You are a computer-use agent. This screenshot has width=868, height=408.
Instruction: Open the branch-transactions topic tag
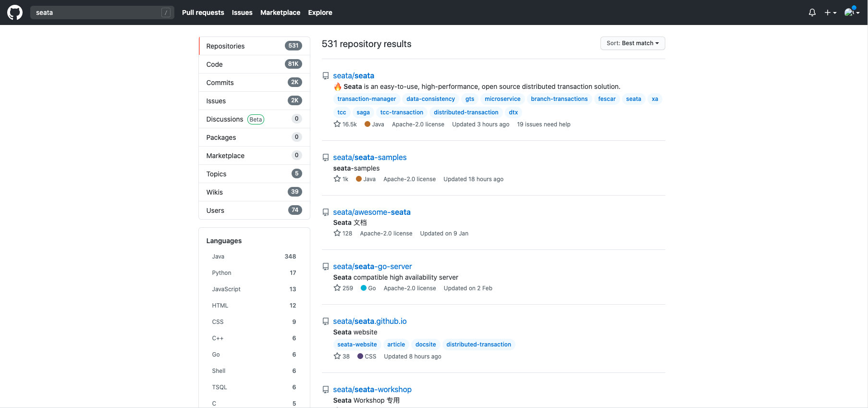[559, 99]
